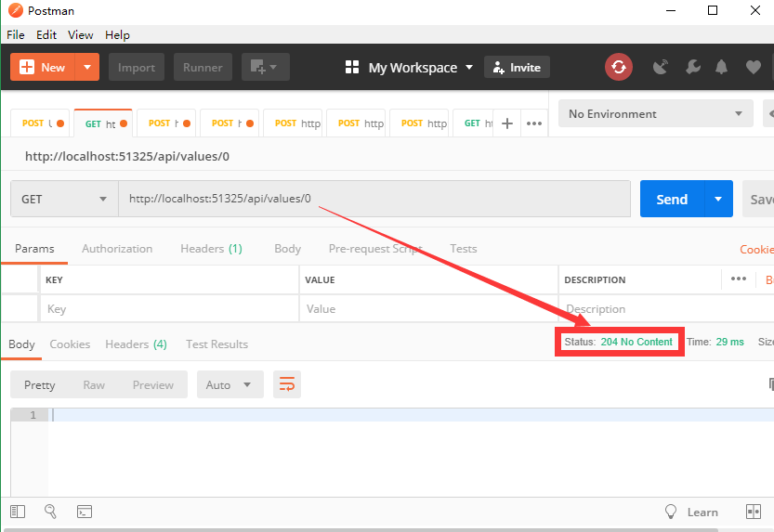Switch to request Headers (1) tab
This screenshot has height=532, width=774.
coord(211,249)
